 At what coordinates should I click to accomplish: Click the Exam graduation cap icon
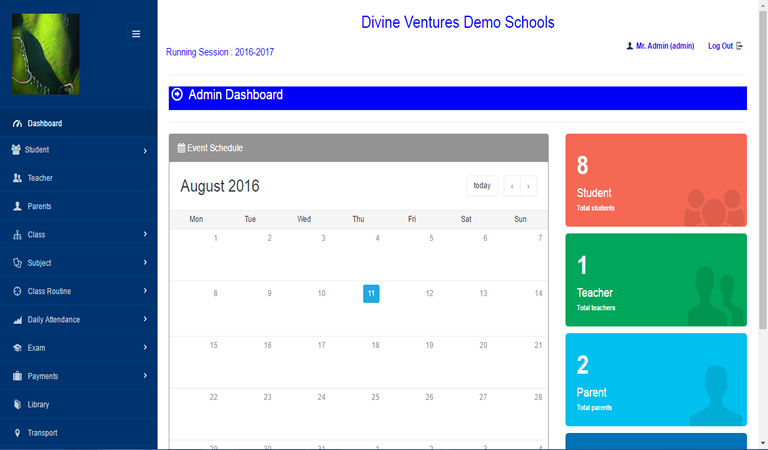pyautogui.click(x=17, y=348)
